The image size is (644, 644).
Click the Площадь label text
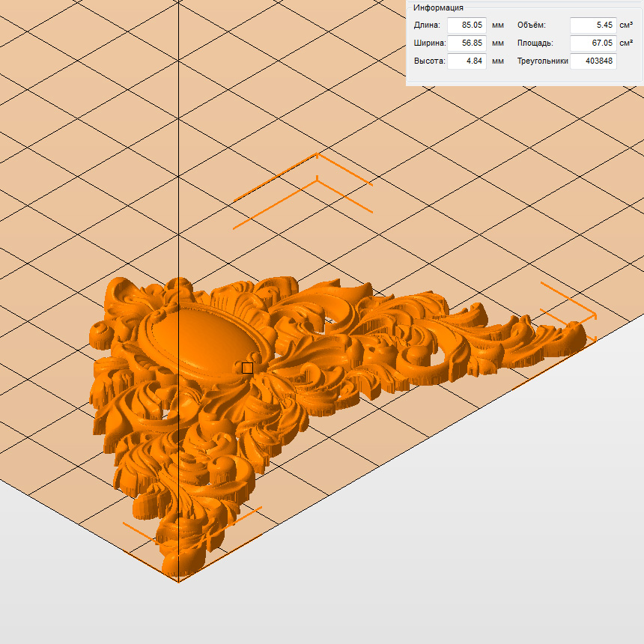click(535, 43)
